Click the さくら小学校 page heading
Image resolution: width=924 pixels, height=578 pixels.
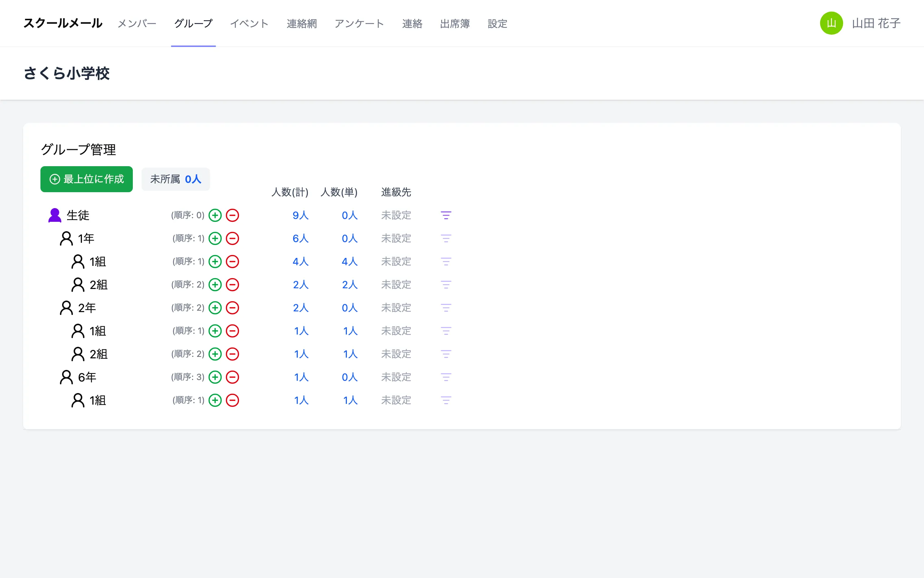[x=66, y=73]
